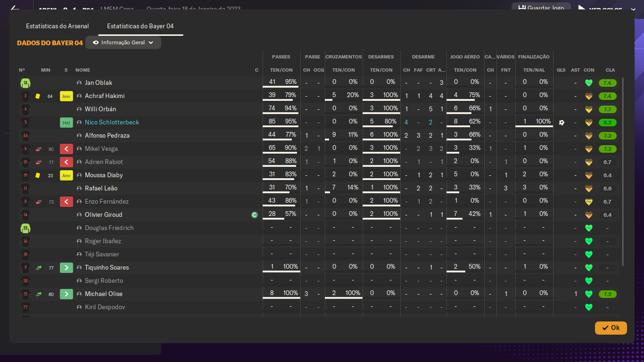Viewport: 644px width, 362px height.
Task: Click the person icon beside Kiril Despodov
Action: 79,307
